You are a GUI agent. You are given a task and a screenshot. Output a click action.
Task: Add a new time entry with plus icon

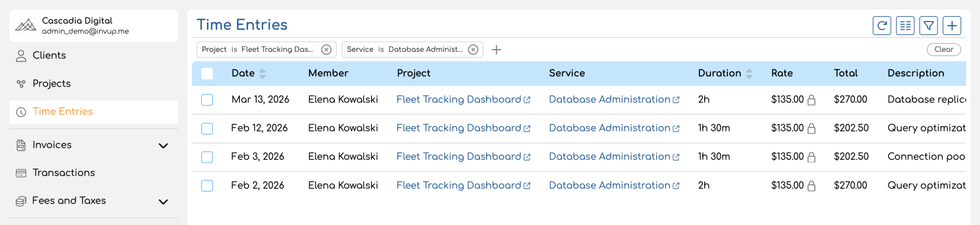point(952,26)
